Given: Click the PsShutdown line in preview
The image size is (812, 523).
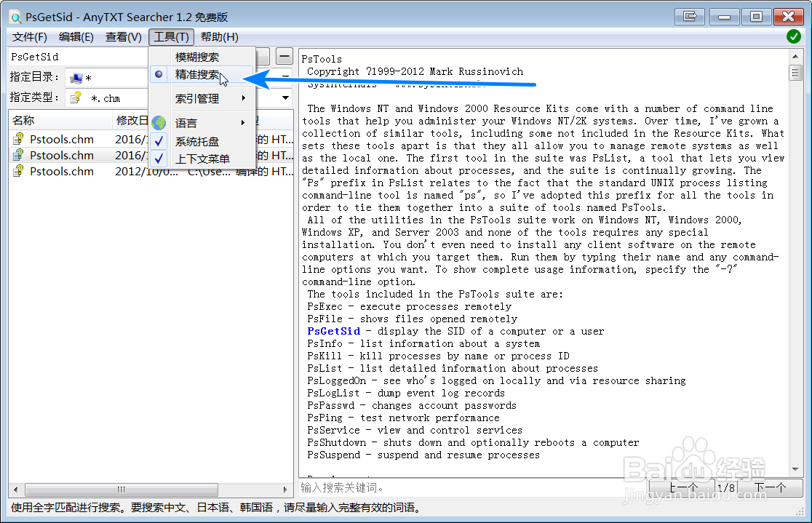Looking at the screenshot, I should (473, 443).
